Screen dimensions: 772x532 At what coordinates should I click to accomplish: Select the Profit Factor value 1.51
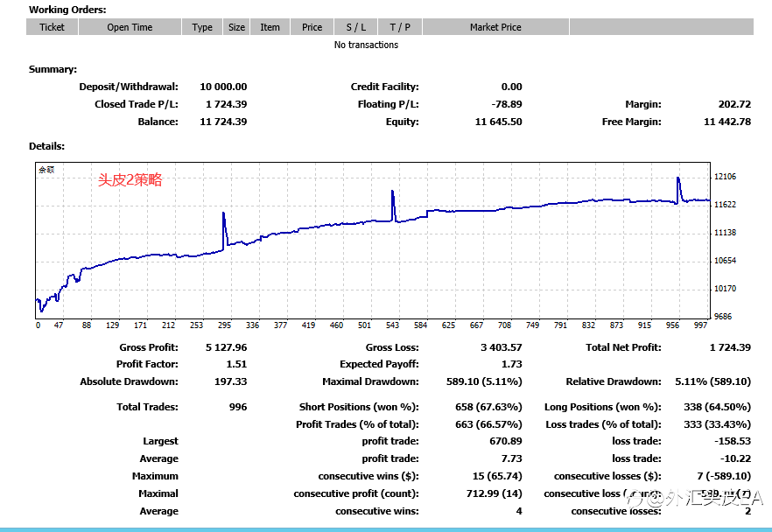236,364
